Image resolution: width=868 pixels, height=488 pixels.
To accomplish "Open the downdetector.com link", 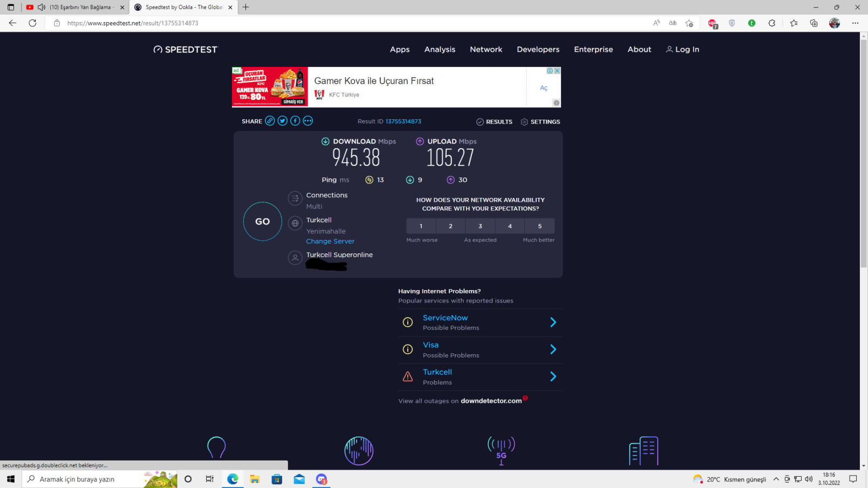I will tap(491, 401).
